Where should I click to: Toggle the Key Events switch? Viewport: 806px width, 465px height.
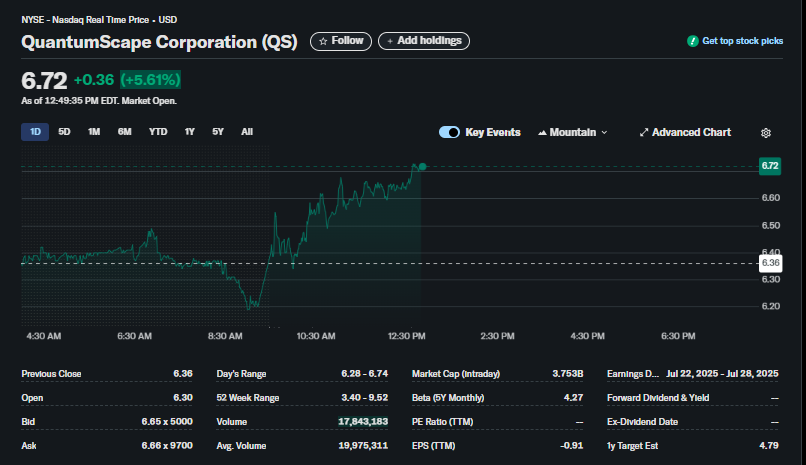pyautogui.click(x=449, y=132)
